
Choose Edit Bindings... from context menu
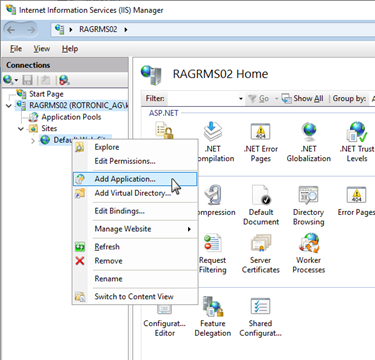click(x=135, y=211)
